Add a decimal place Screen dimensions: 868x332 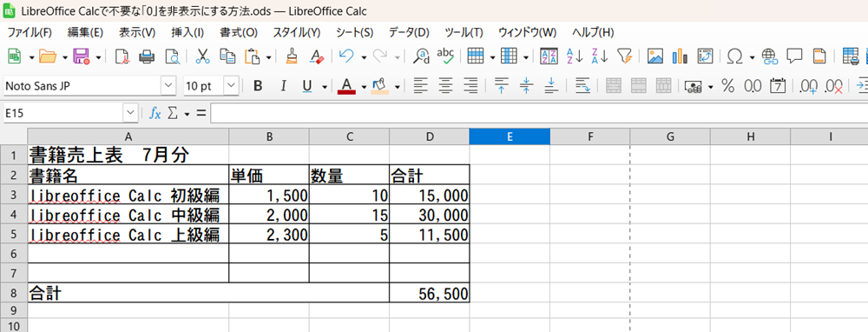(x=809, y=86)
